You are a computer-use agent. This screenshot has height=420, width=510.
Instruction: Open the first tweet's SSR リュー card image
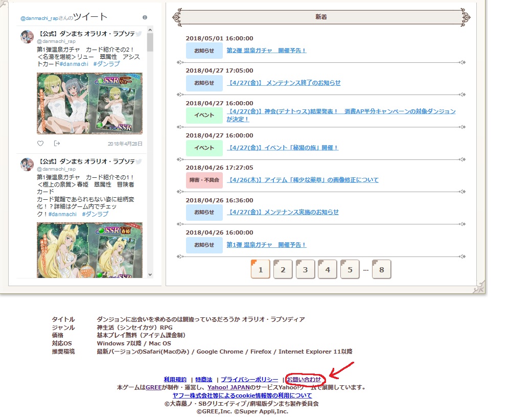tap(89, 103)
